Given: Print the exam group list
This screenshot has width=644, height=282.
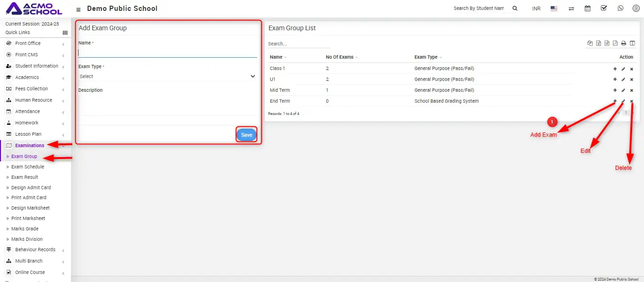Looking at the screenshot, I should tap(624, 44).
